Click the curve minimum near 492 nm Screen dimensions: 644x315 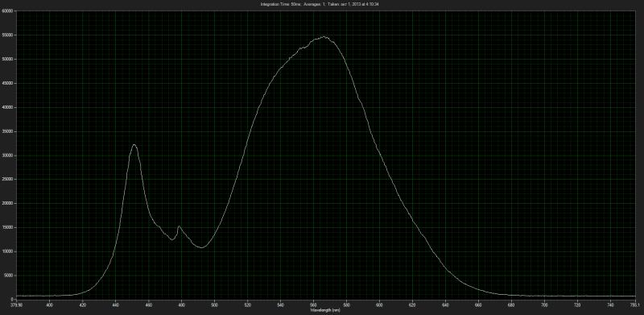pos(201,247)
